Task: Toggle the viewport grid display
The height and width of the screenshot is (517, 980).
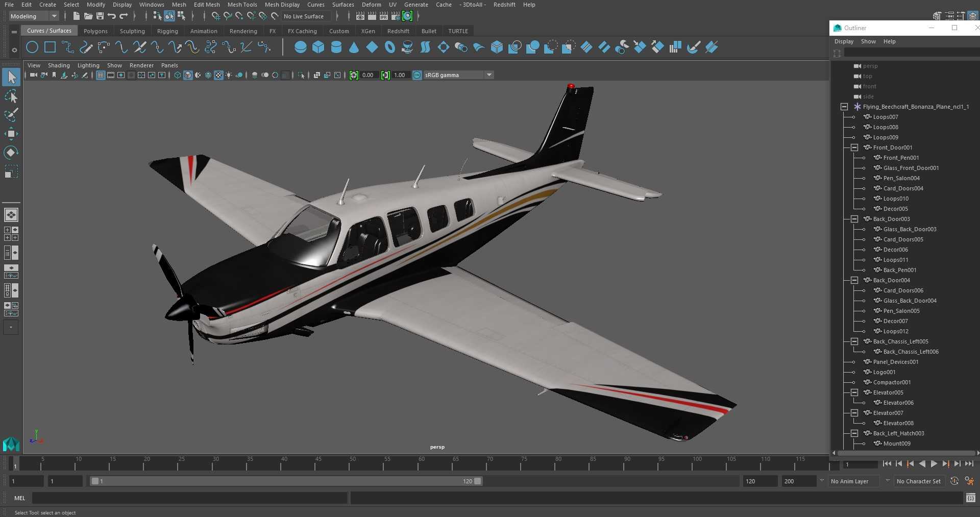Action: [101, 75]
